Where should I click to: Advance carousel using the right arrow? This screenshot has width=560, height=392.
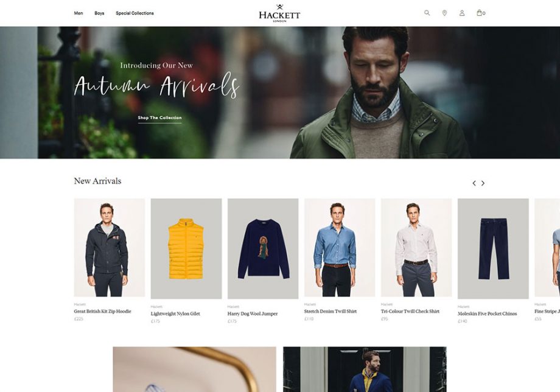483,182
